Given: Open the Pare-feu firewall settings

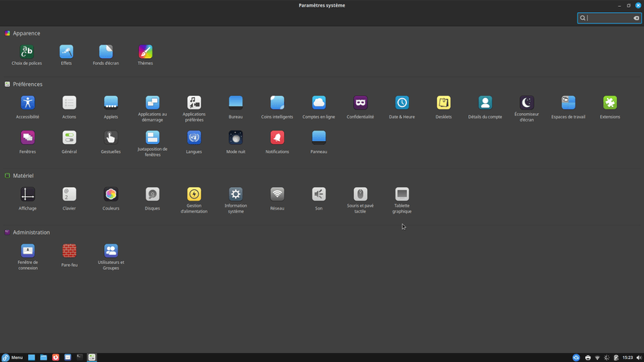Looking at the screenshot, I should 69,256.
